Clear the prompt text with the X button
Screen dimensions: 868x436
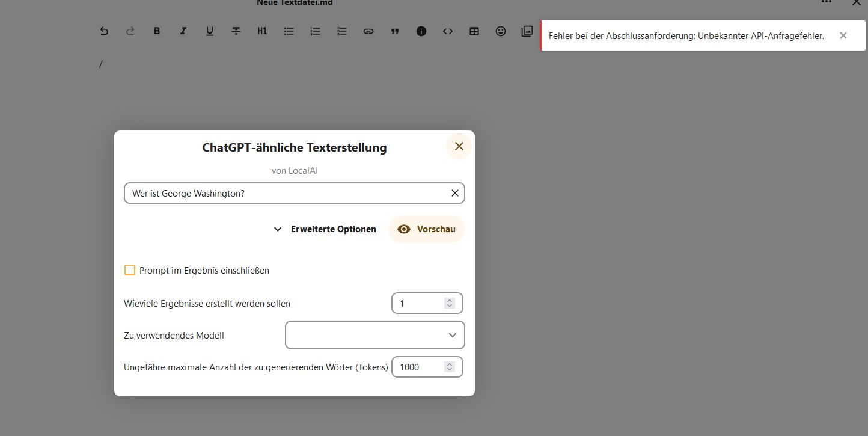[454, 193]
